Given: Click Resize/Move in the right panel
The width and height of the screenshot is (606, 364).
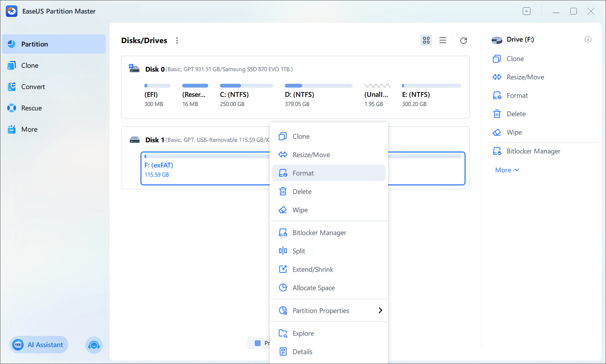Looking at the screenshot, I should (525, 77).
